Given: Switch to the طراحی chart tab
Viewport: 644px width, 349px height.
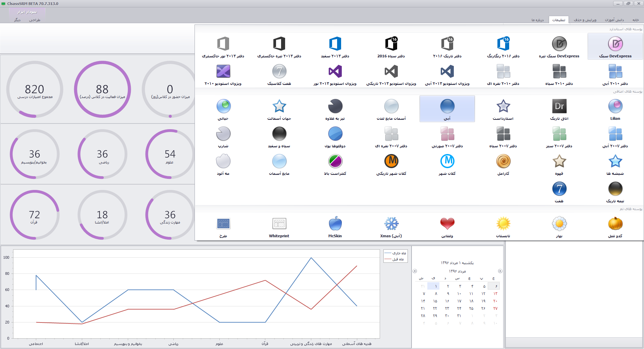Looking at the screenshot, I should [x=35, y=20].
